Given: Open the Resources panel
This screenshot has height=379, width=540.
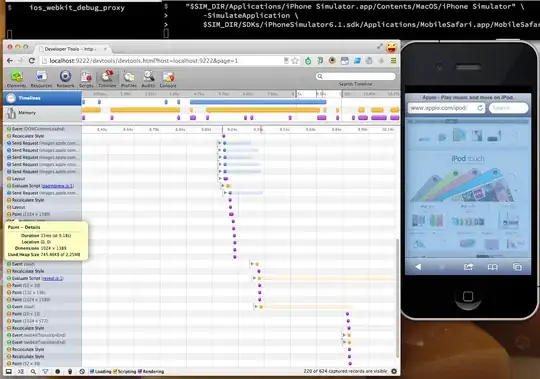Looking at the screenshot, I should (x=41, y=79).
